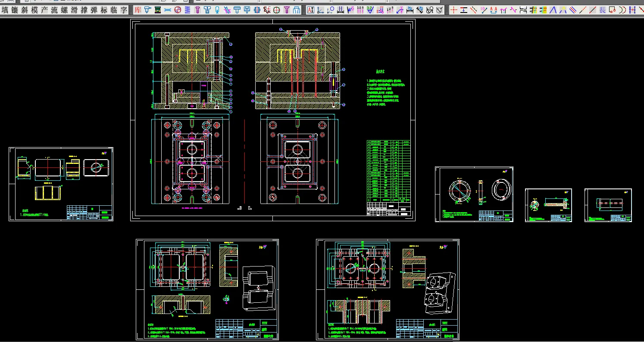The image size is (644, 342).
Task: Select the rectangle with red corner circles icon
Action: point(612,10)
